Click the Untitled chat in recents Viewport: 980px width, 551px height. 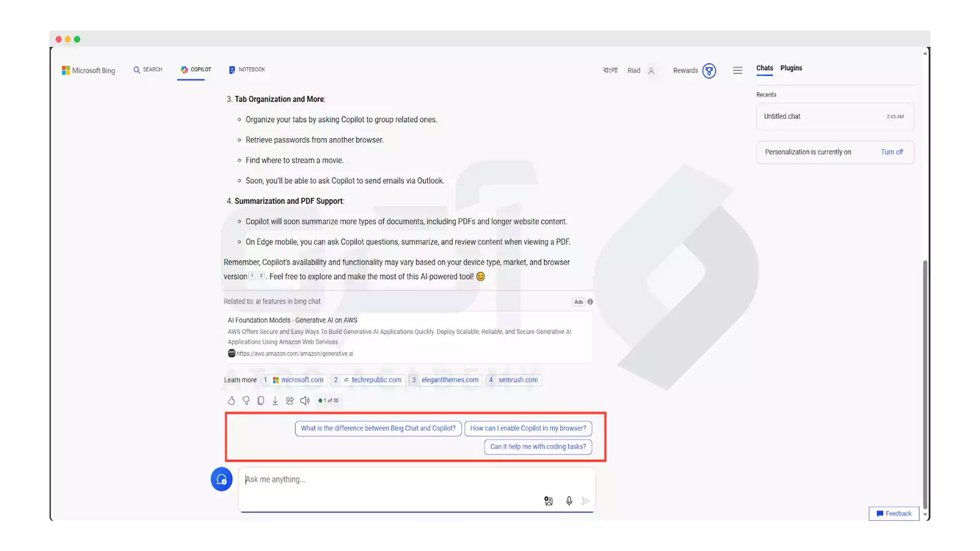click(834, 116)
